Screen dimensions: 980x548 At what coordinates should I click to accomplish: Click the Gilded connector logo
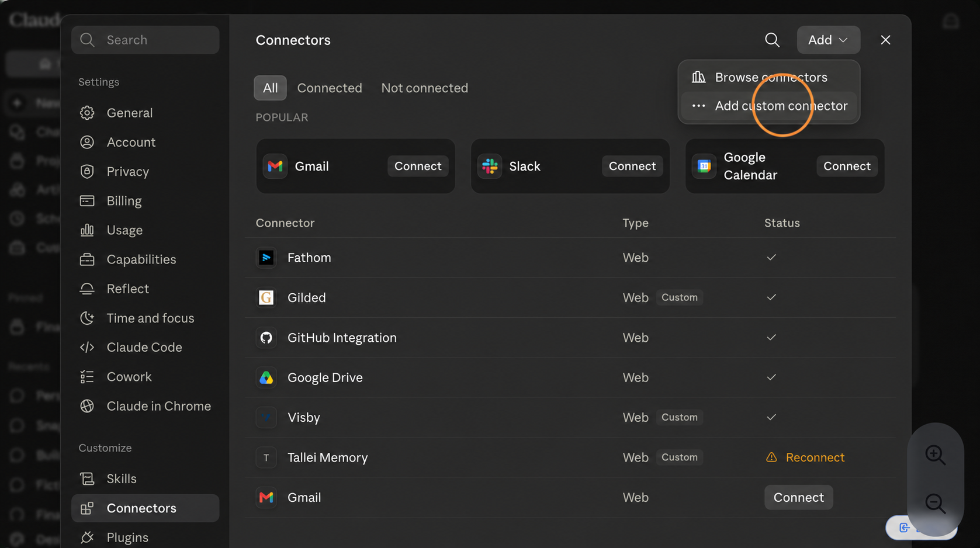point(266,297)
